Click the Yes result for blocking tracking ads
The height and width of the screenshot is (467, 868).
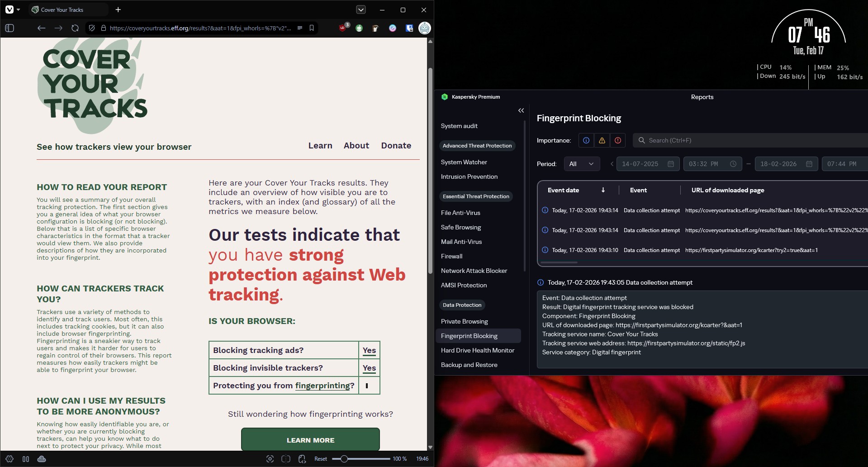(369, 350)
